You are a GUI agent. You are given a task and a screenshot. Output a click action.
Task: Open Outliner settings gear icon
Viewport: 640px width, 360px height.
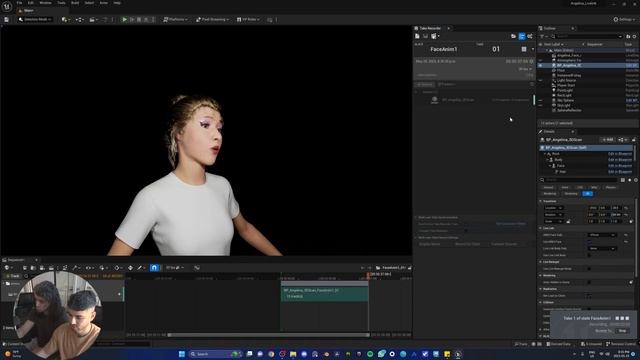pos(634,36)
